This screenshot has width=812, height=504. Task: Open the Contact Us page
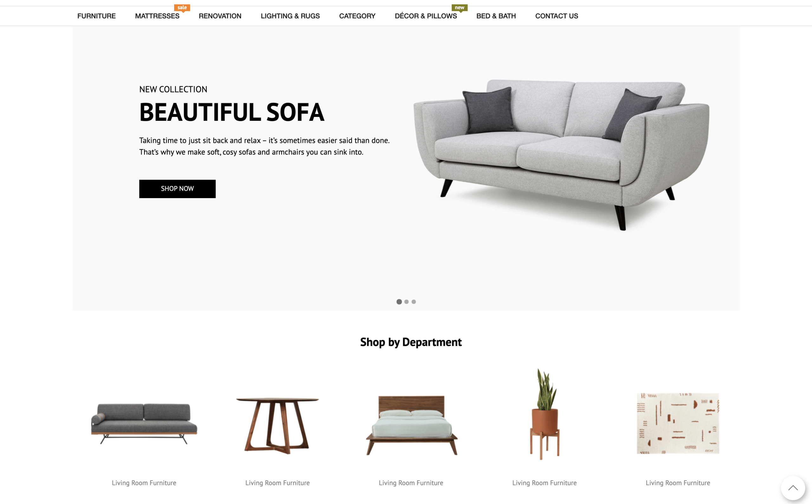(x=557, y=16)
